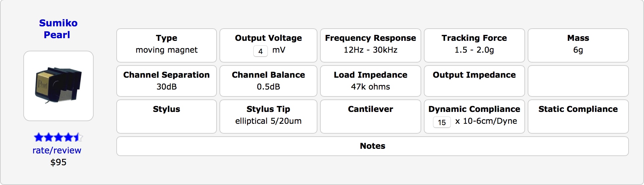Click the $95 price text
The width and height of the screenshot is (644, 185).
pyautogui.click(x=58, y=162)
